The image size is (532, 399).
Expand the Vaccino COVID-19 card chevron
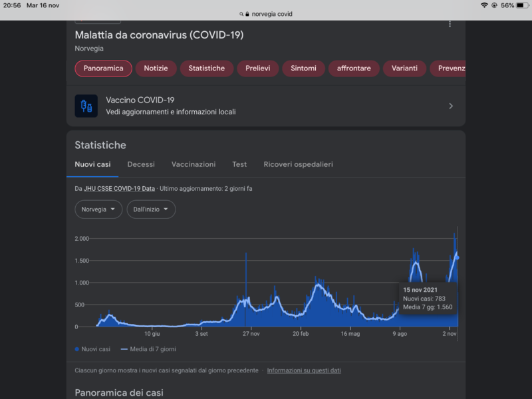[450, 105]
